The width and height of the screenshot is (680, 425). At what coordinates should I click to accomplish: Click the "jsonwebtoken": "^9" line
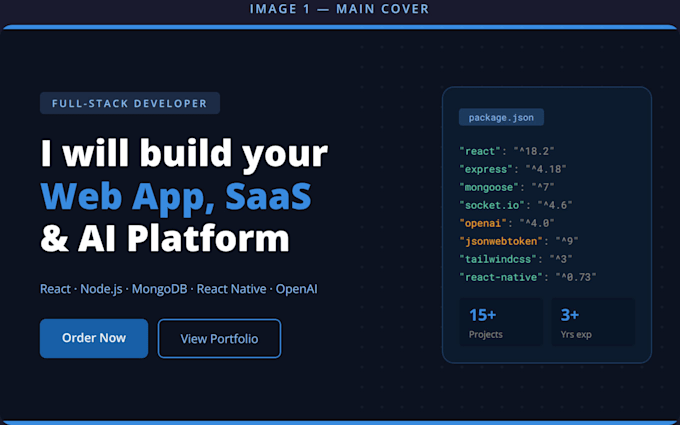pos(519,241)
